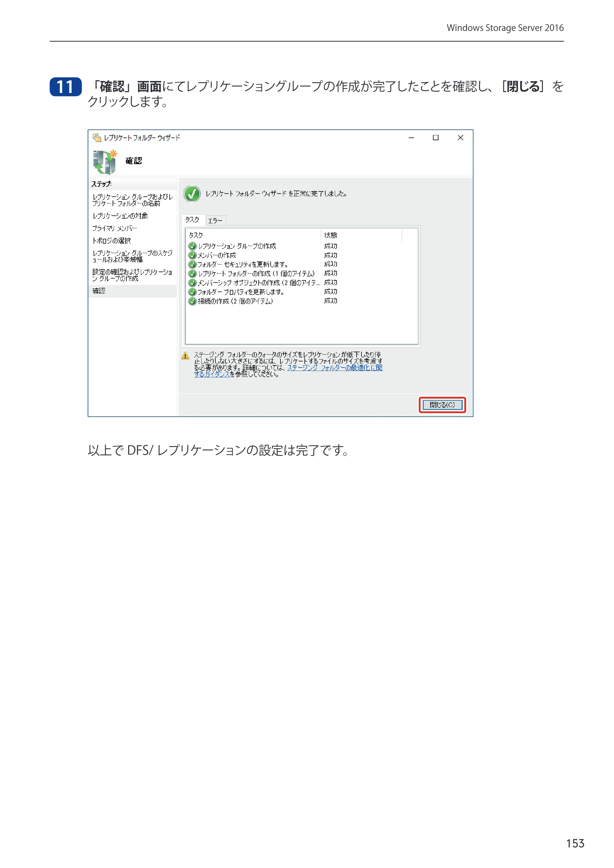614x868 pixels.
Task: Select the step プライマリ メンバー
Action: [x=114, y=228]
